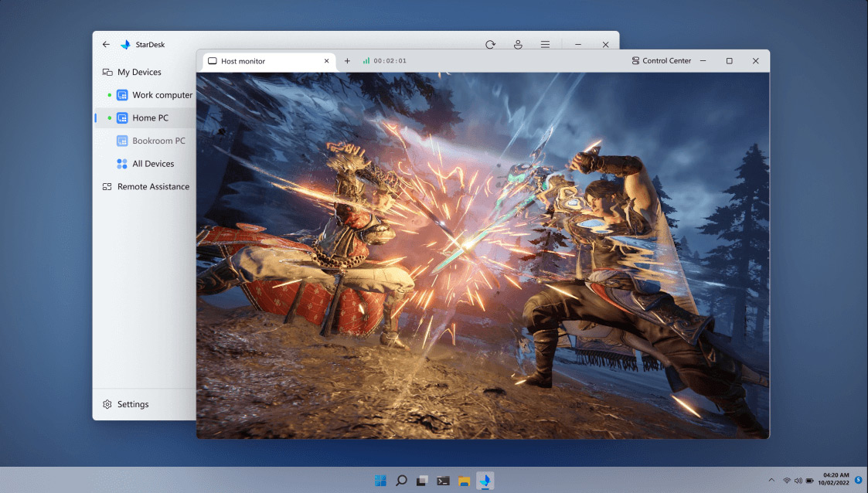The image size is (868, 493).
Task: Click the Host monitor tab screen icon
Action: 213,61
